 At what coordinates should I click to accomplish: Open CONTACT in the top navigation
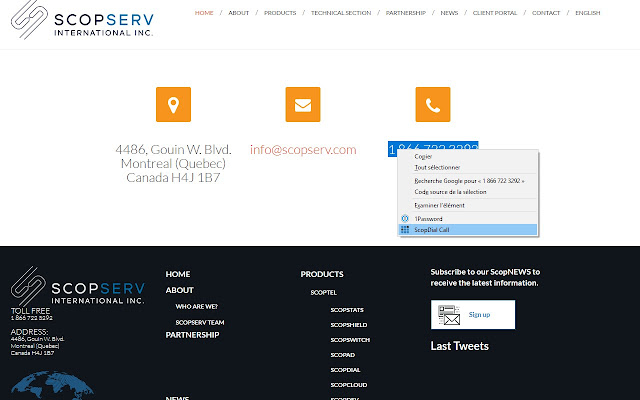pos(546,13)
